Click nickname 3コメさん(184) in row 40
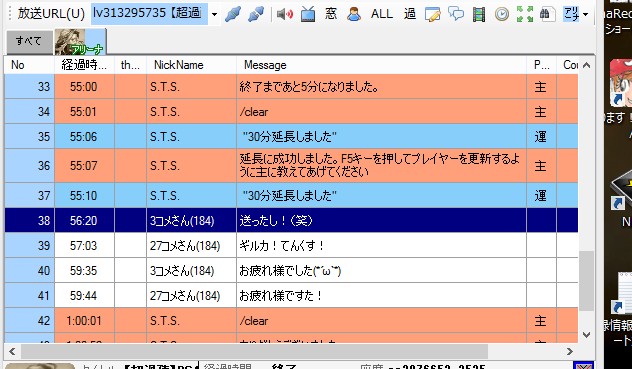The image size is (632, 369). 182,271
